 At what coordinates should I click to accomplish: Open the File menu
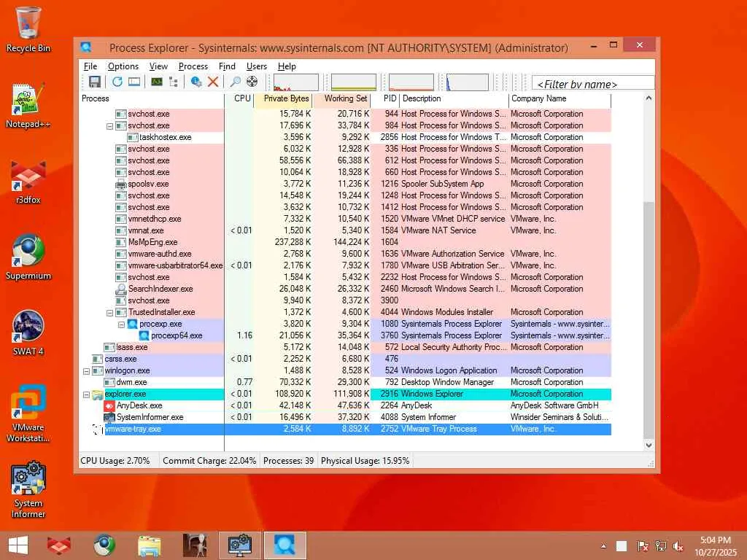[x=90, y=66]
